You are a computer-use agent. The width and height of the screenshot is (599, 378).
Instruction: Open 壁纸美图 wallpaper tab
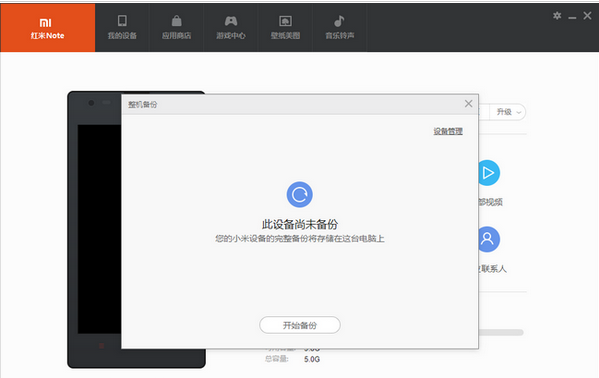[285, 28]
